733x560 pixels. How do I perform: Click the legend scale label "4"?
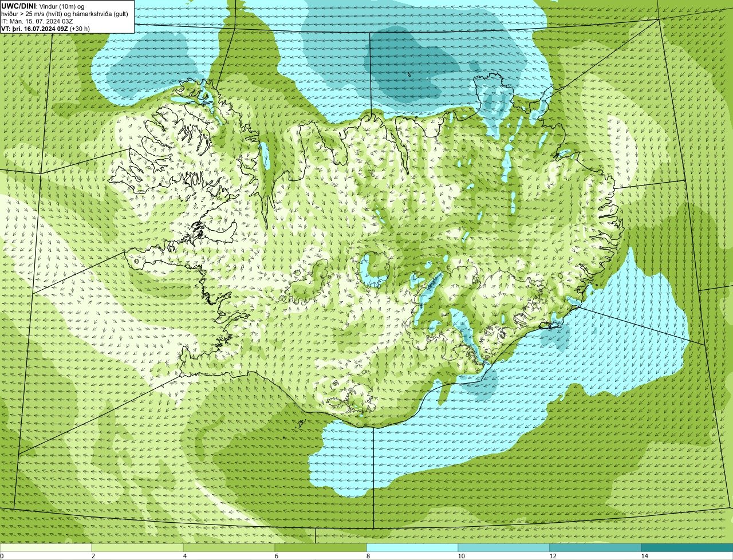tap(184, 556)
